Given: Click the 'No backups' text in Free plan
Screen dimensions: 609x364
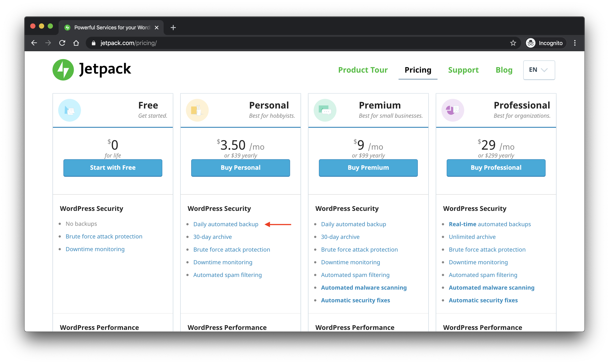Looking at the screenshot, I should [x=81, y=223].
